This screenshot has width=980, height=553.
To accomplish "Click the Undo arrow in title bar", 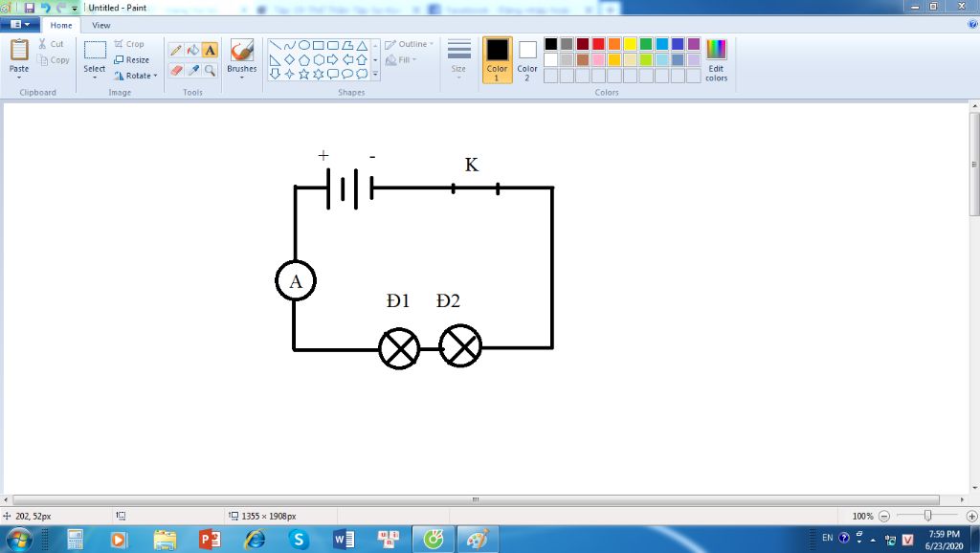I will click(45, 8).
